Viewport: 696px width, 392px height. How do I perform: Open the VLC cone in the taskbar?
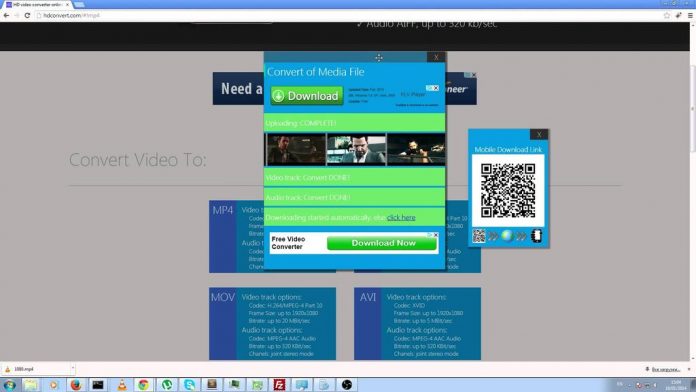tap(122, 385)
